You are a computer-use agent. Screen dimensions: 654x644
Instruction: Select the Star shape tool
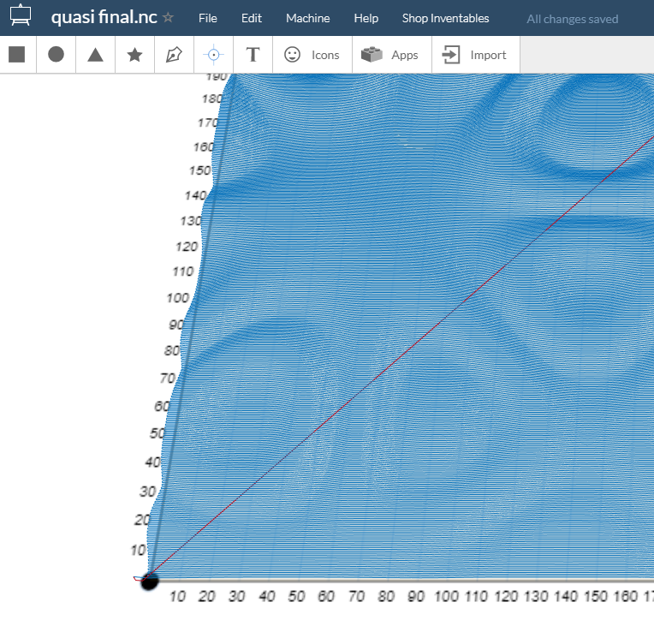click(x=134, y=55)
